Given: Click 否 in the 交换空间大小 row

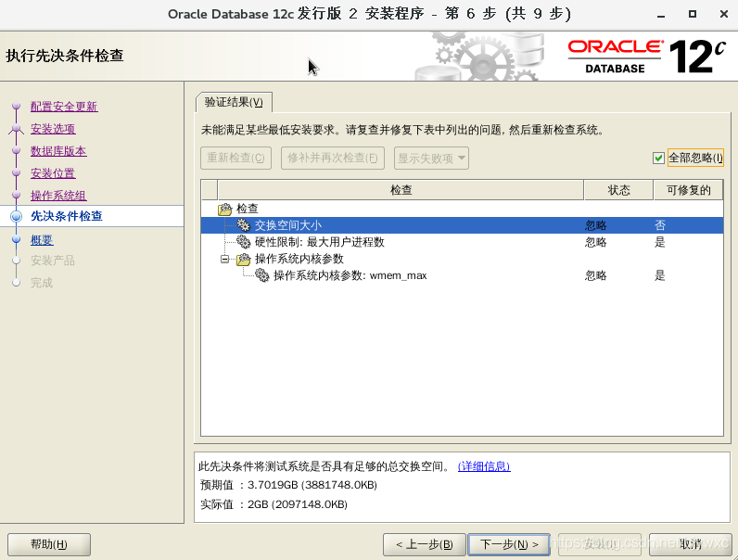Looking at the screenshot, I should (660, 225).
